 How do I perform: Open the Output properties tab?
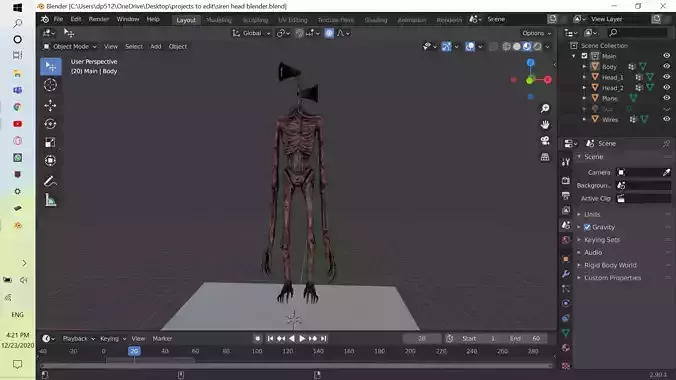click(x=566, y=195)
